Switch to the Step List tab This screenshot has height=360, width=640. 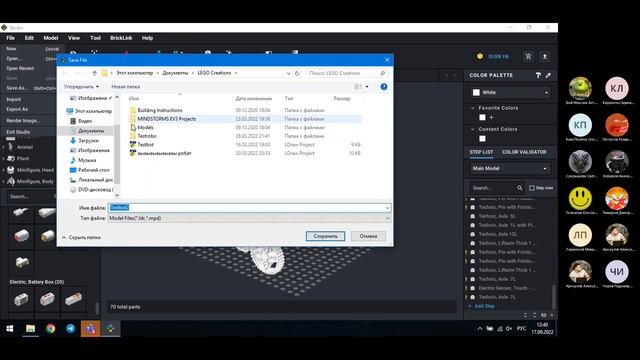(481, 152)
